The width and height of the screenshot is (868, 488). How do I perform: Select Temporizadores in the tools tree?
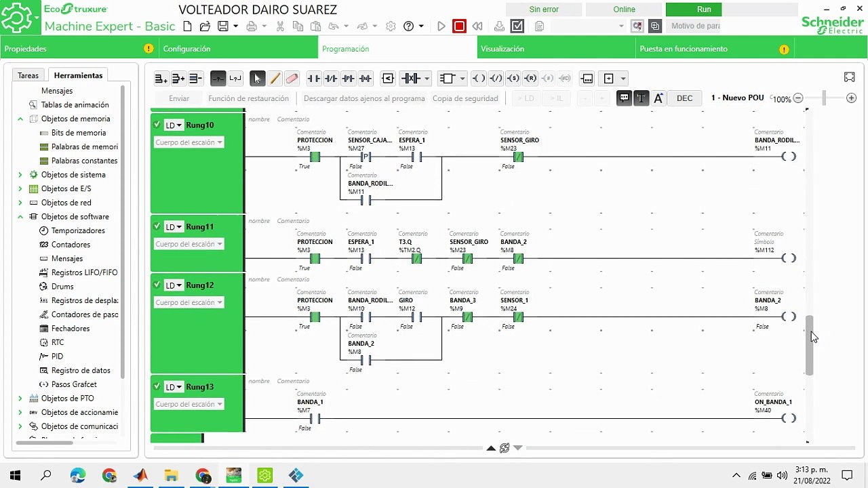click(x=78, y=230)
